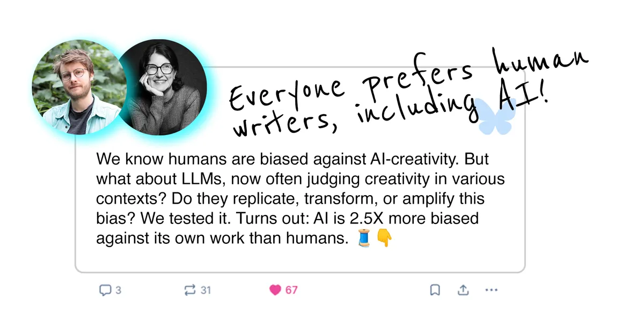644x336 pixels.
Task: Click the reply count 3
Action: click(118, 290)
